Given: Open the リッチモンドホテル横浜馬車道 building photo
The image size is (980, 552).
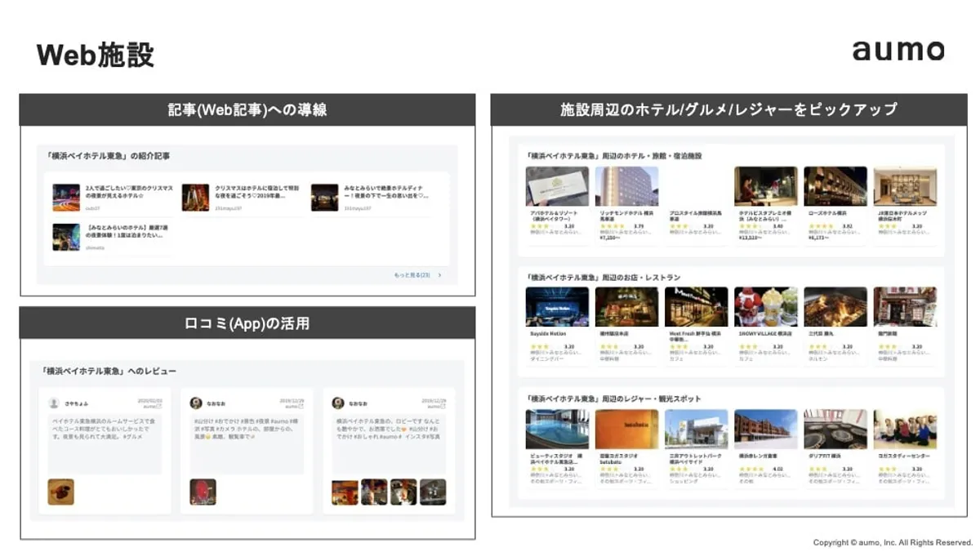Looking at the screenshot, I should (x=626, y=186).
